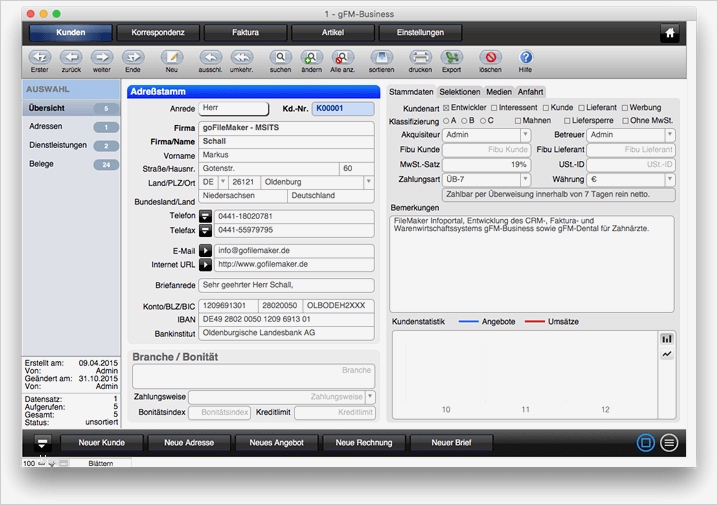Enable the Liefersperre checkbox
Image resolution: width=718 pixels, height=505 pixels.
565,120
